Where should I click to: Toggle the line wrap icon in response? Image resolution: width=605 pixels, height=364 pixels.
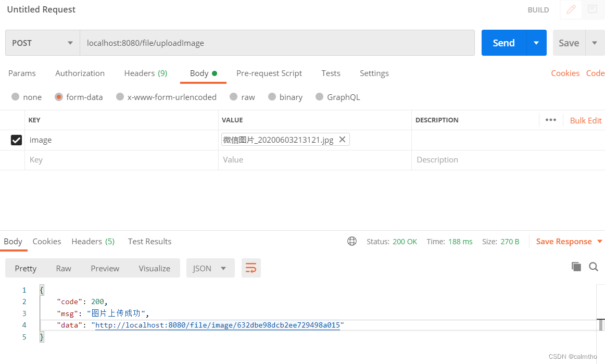251,268
